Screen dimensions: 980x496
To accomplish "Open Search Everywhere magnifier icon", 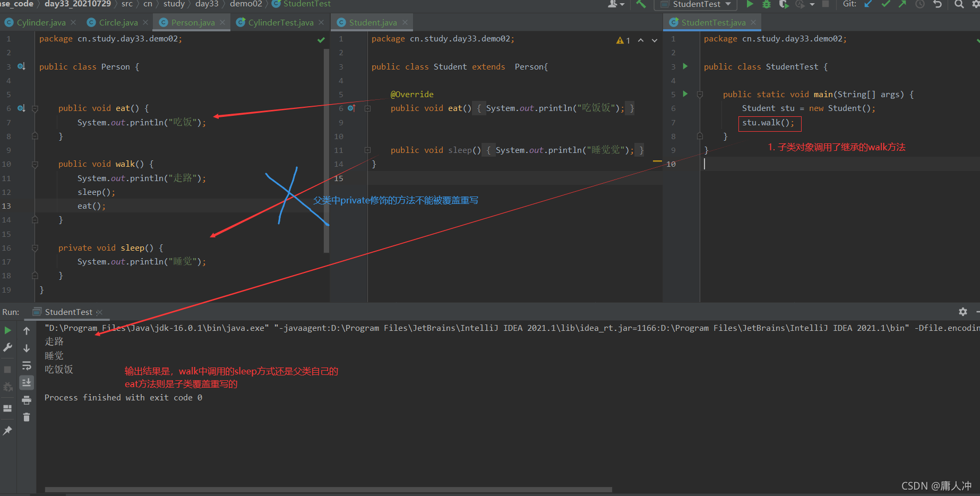I will coord(959,4).
